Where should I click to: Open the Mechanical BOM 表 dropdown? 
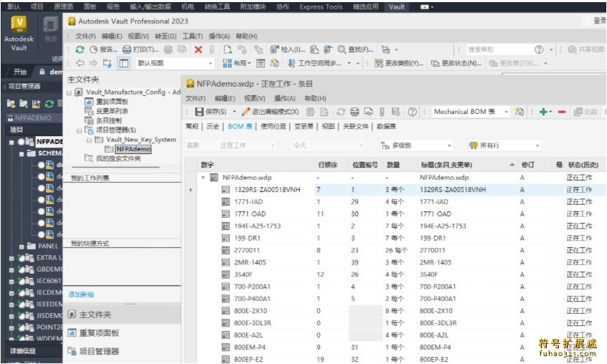[x=506, y=112]
